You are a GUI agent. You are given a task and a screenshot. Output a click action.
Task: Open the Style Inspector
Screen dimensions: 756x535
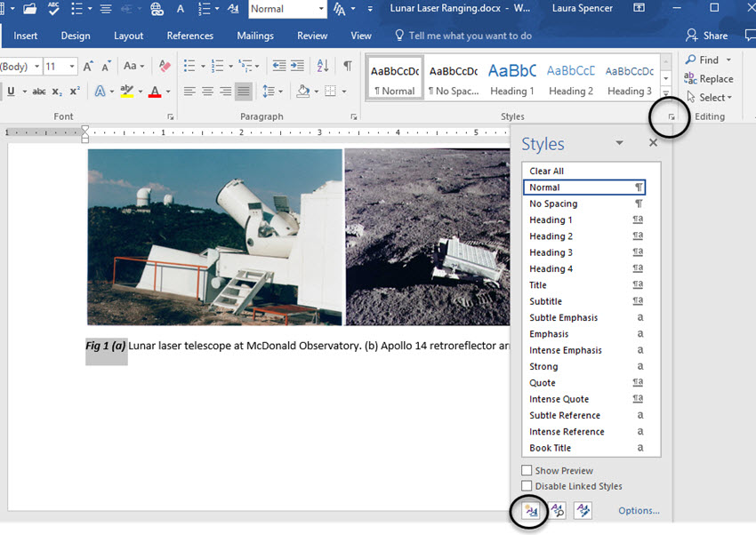pos(557,511)
